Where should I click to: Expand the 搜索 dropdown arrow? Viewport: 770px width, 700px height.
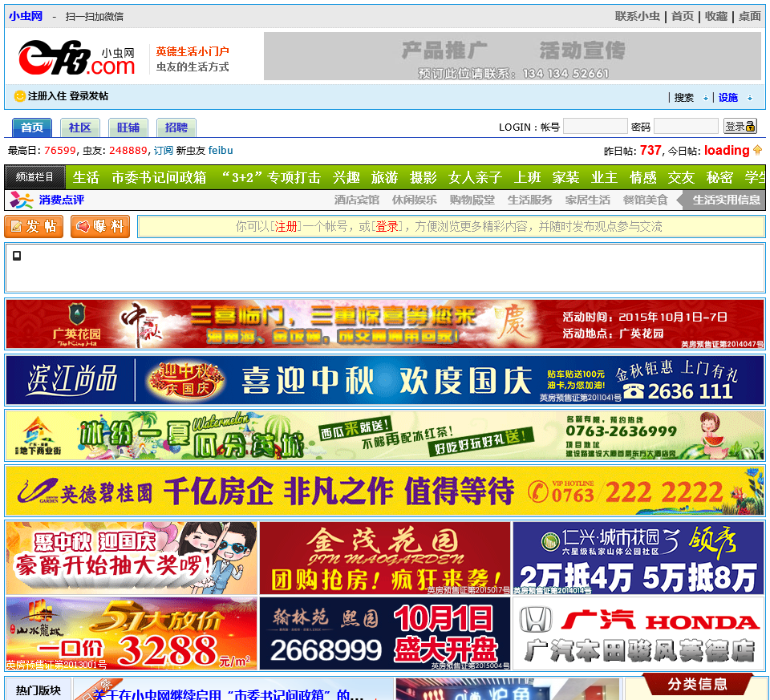click(x=706, y=98)
